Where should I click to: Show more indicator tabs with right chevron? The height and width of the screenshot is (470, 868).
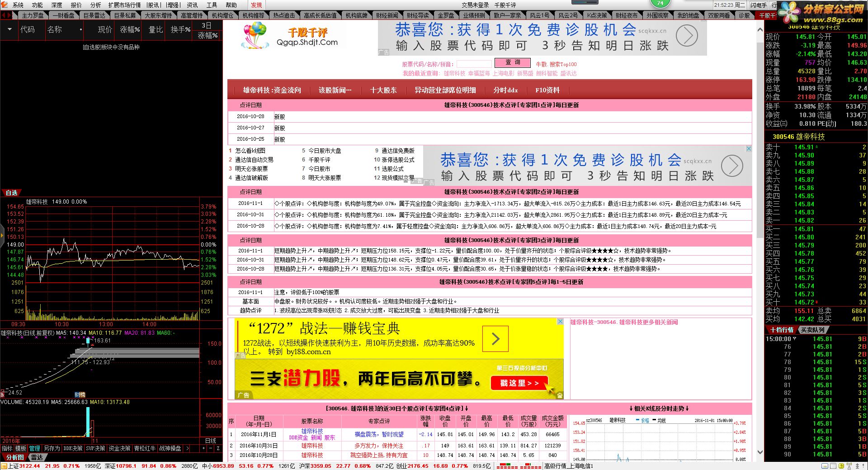[188, 448]
